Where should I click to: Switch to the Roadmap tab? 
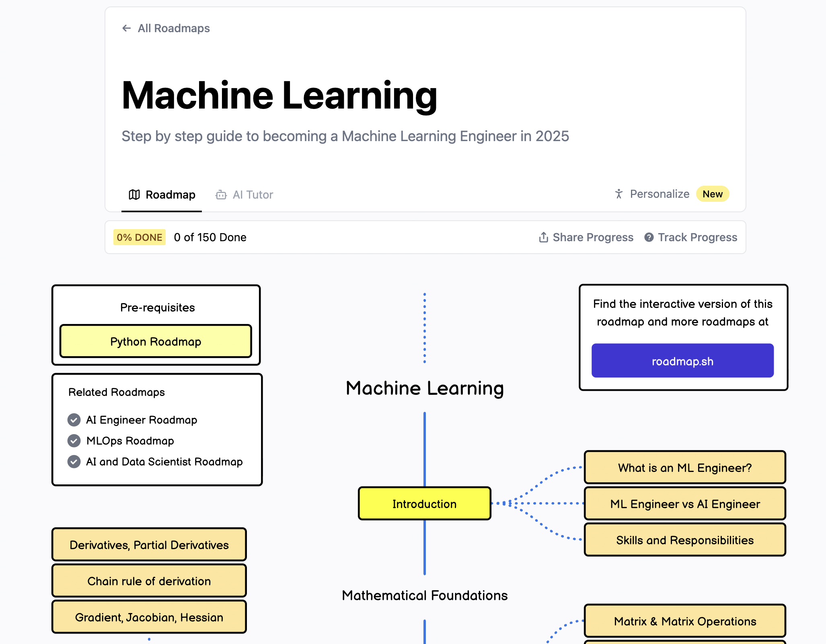tap(162, 195)
